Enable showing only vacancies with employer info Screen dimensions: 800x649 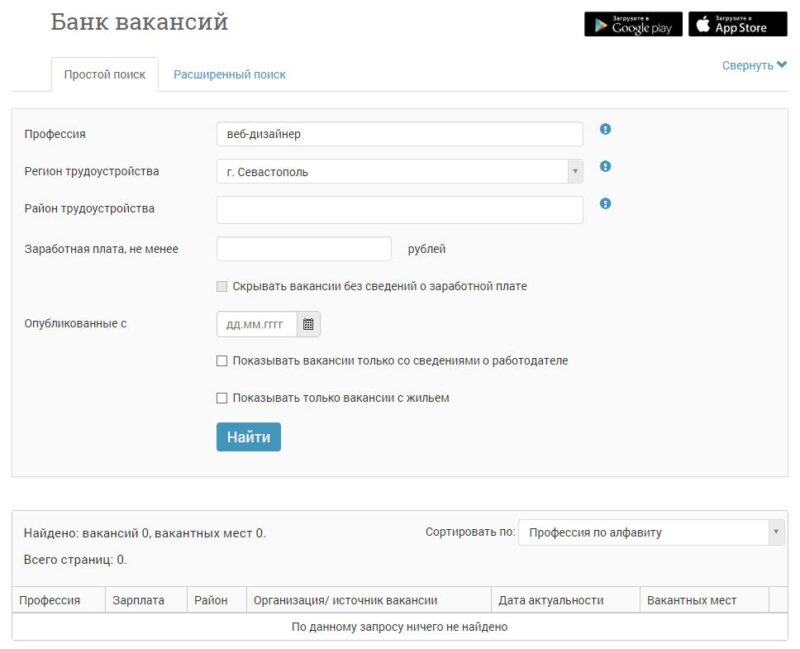[x=222, y=361]
